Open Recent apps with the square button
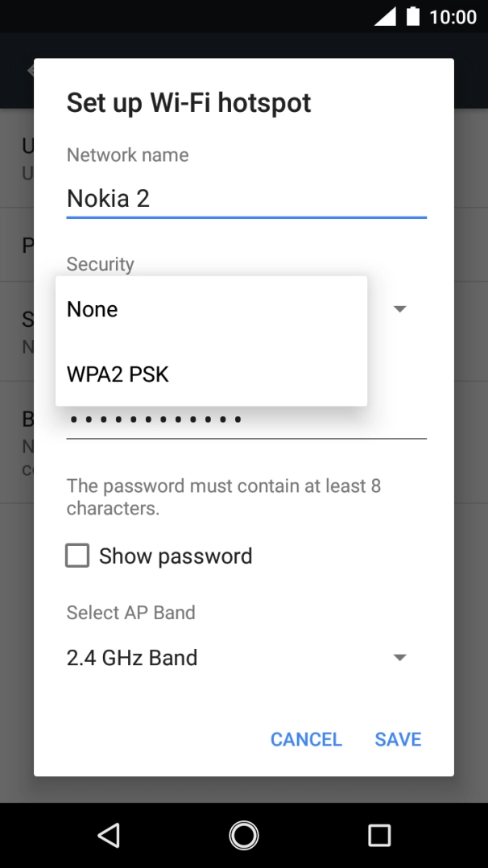This screenshot has height=868, width=488. pos(379,835)
